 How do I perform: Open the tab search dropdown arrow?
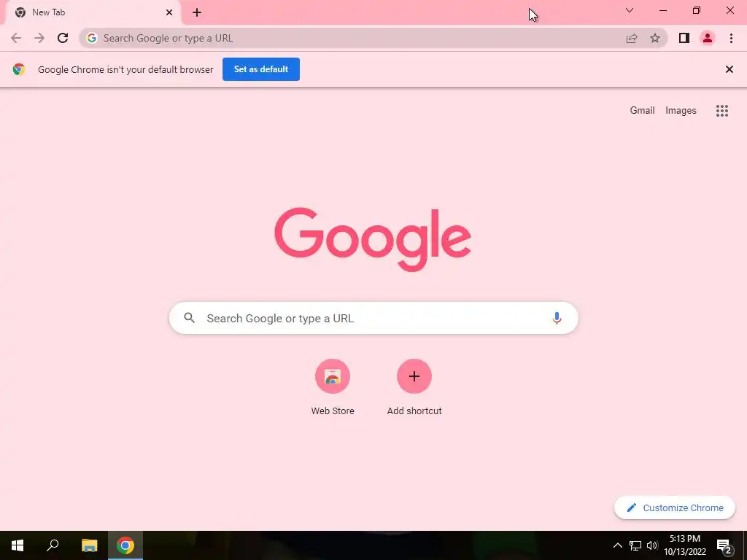pos(630,10)
